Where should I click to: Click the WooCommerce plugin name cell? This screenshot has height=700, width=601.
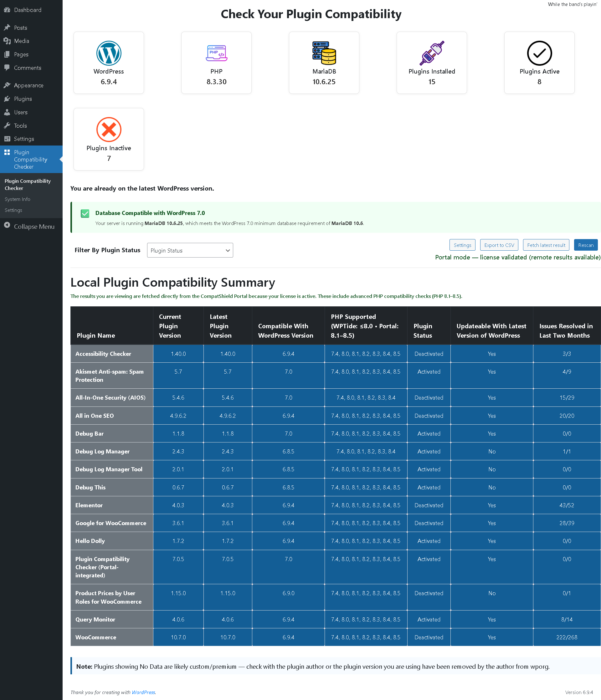pos(96,637)
